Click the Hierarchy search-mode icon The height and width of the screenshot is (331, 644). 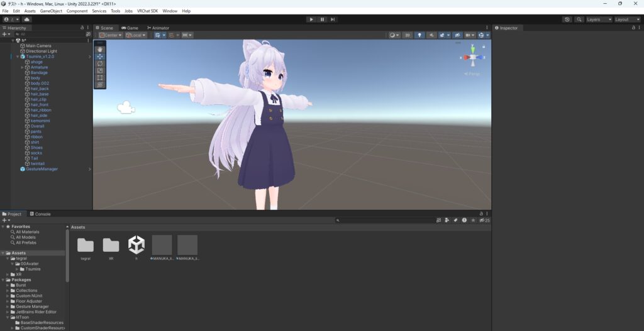[x=88, y=35]
